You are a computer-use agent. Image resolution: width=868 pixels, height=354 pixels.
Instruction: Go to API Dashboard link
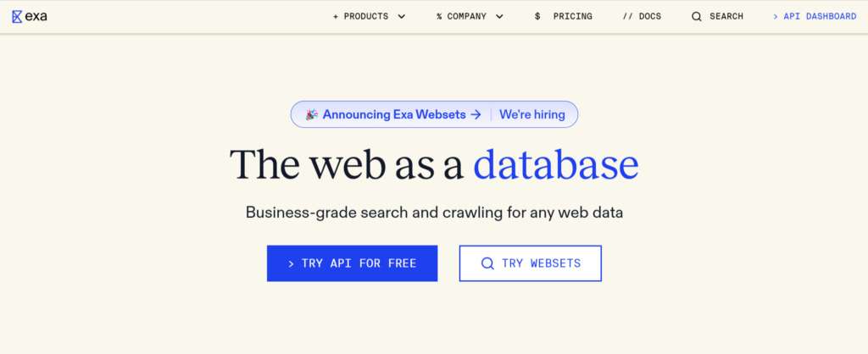point(815,16)
